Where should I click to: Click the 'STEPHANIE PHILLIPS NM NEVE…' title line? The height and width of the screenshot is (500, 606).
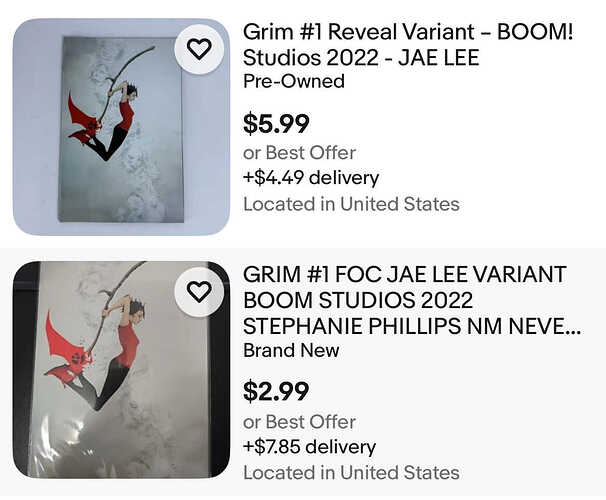coord(411,326)
